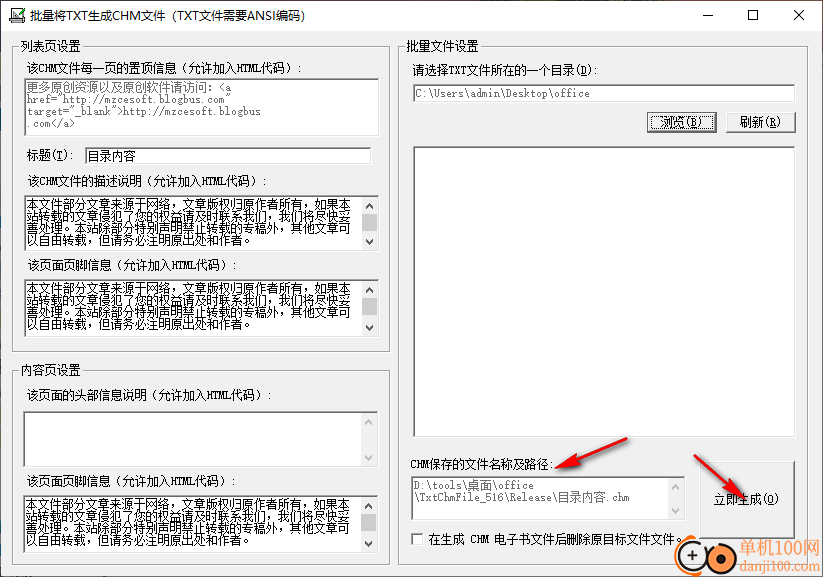Click up arrow of content footer scrollbar
Image resolution: width=823 pixels, height=577 pixels.
(368, 506)
